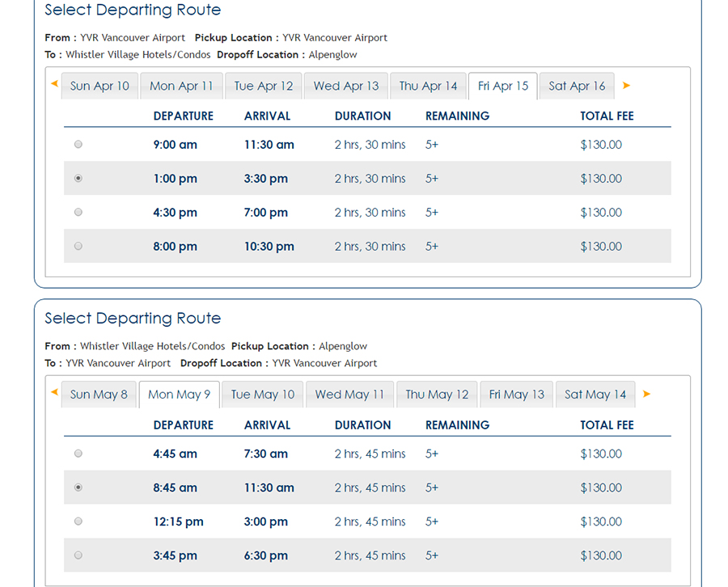Click previous dates arrow beside Sun Apr 10

54,84
